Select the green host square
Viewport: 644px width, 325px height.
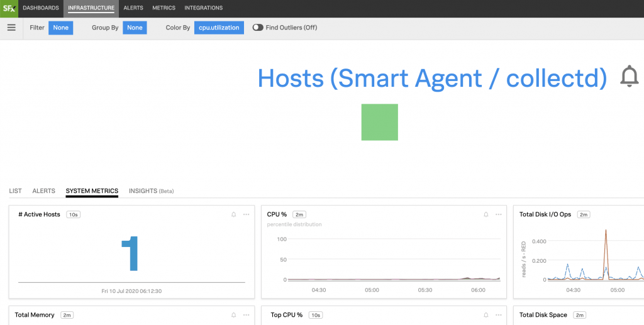pos(379,123)
